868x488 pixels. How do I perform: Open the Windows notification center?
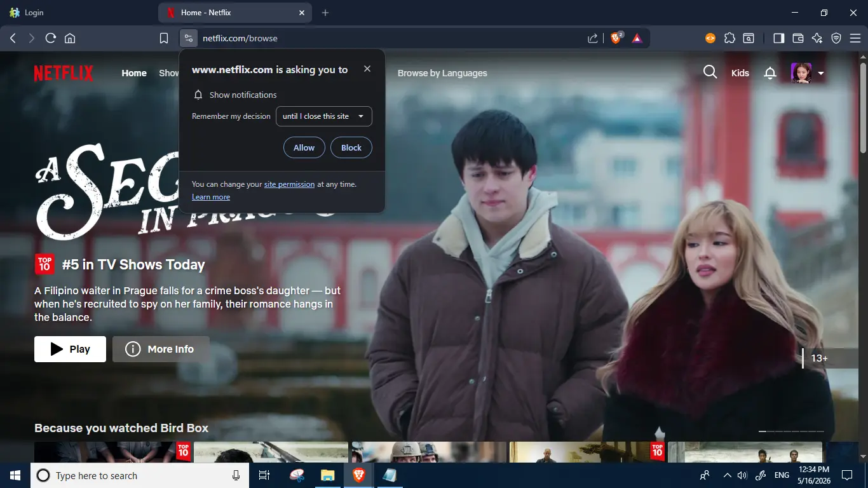(x=846, y=475)
